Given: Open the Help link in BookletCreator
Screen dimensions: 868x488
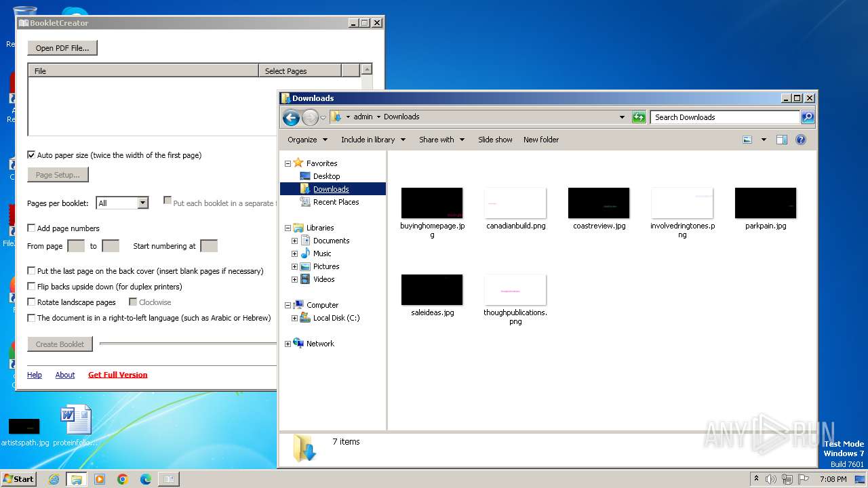Looking at the screenshot, I should pos(35,375).
